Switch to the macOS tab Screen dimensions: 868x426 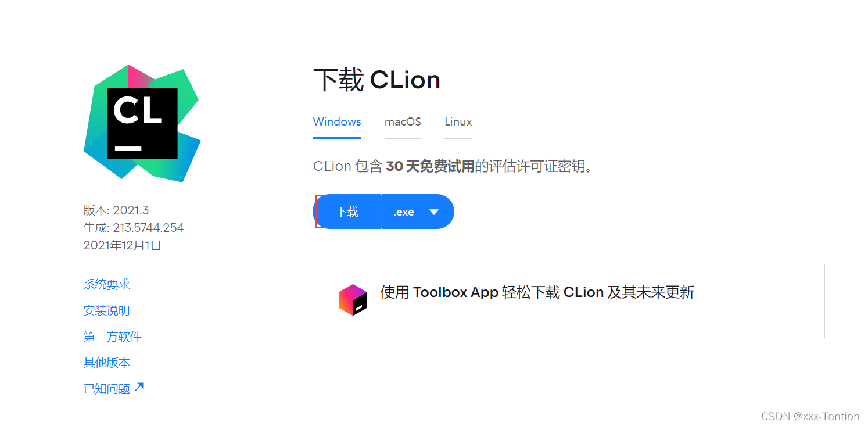[x=403, y=122]
